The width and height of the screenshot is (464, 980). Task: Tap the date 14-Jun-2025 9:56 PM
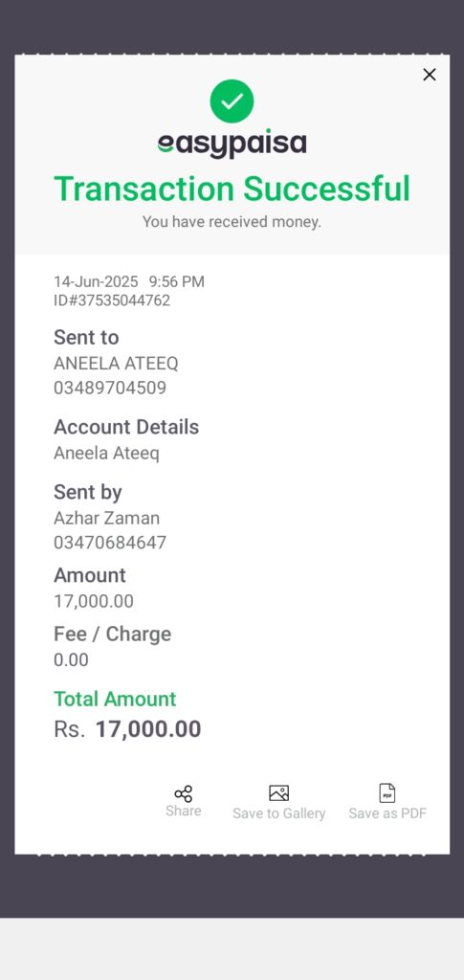(129, 282)
